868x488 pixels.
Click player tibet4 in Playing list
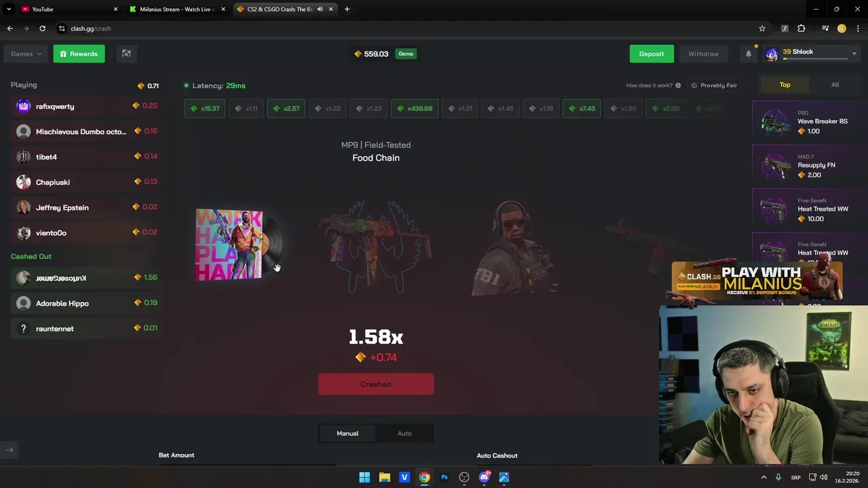tap(85, 157)
